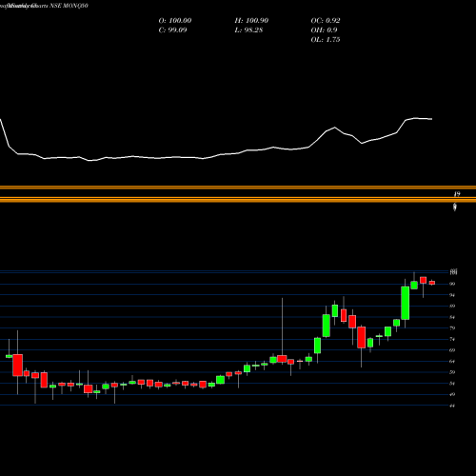The image size is (476, 476).
Task: Click the 54 price axis label
Action: (452, 384)
